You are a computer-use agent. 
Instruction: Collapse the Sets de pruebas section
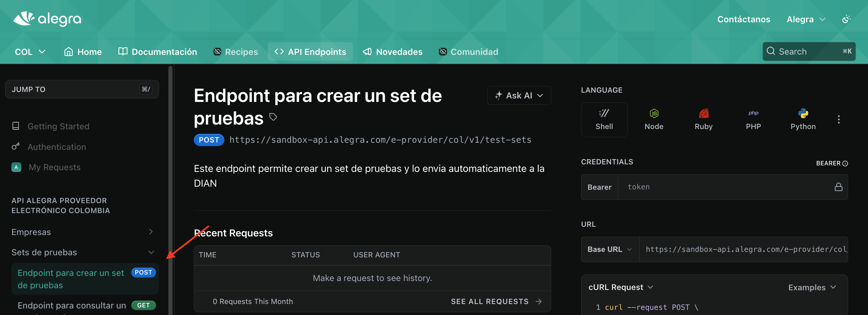(x=82, y=252)
